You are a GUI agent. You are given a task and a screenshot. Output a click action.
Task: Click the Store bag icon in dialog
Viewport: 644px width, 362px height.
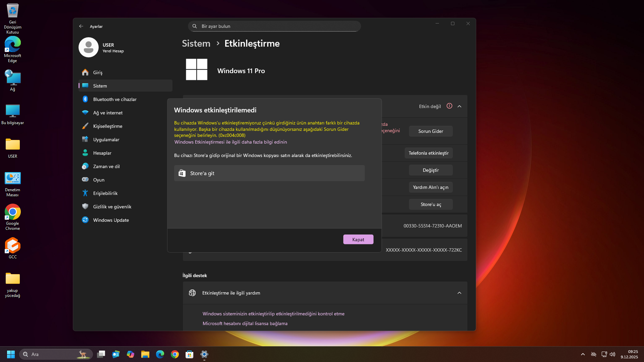pyautogui.click(x=182, y=173)
